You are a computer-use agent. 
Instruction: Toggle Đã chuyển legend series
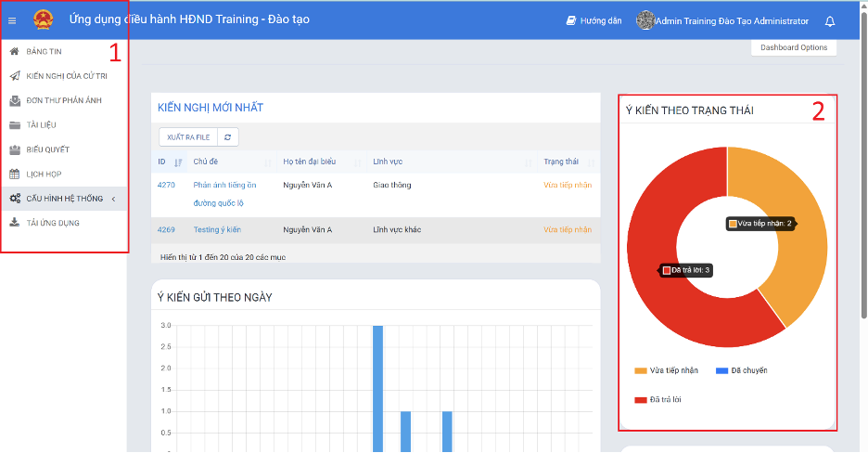741,370
